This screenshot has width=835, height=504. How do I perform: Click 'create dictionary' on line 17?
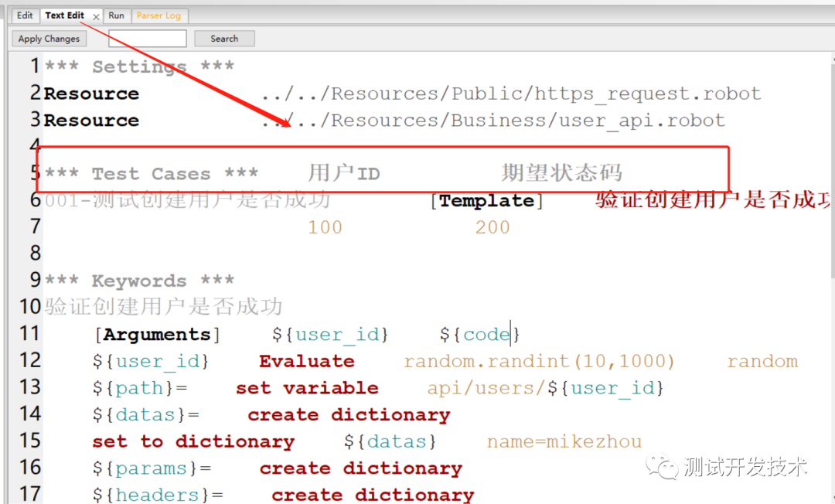[373, 495]
